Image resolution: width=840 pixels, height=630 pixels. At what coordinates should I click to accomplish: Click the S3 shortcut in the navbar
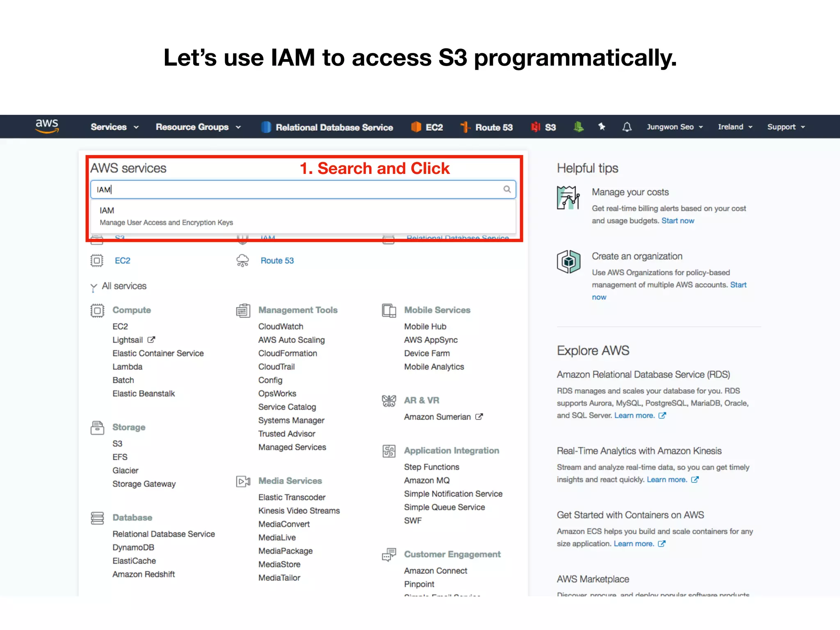click(x=543, y=127)
